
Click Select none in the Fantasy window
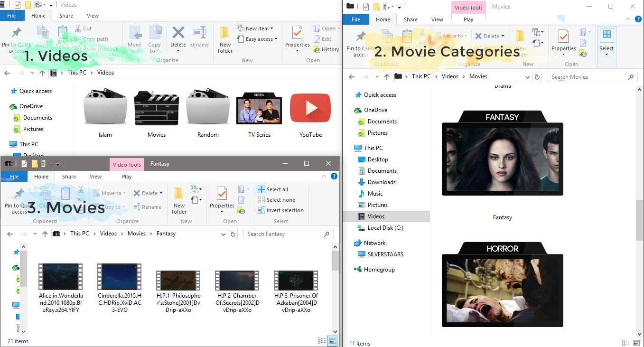point(276,200)
